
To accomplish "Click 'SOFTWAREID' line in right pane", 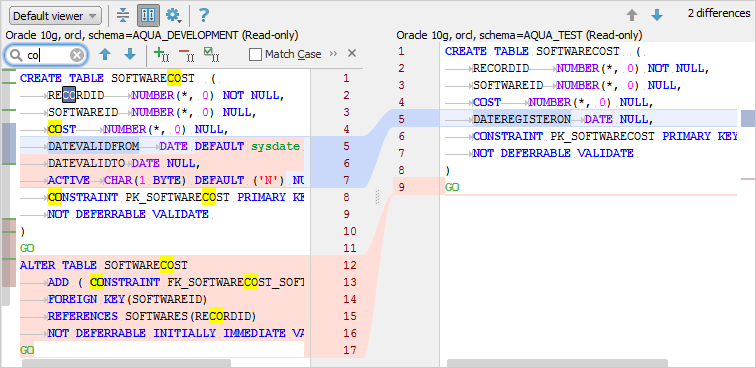I will [x=576, y=85].
